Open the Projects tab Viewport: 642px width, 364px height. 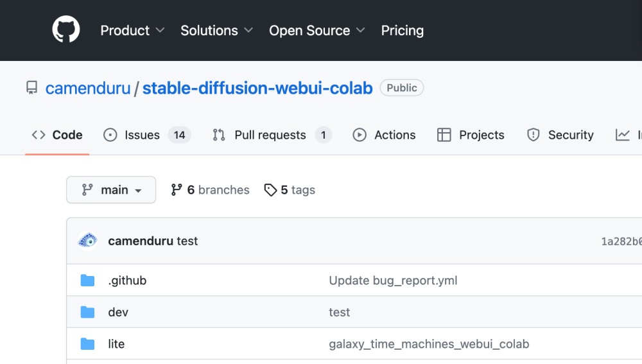(x=471, y=135)
